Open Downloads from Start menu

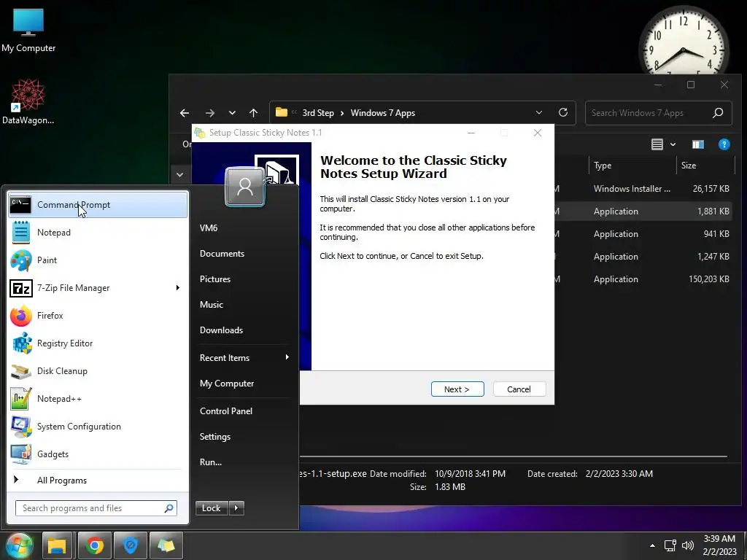click(221, 330)
